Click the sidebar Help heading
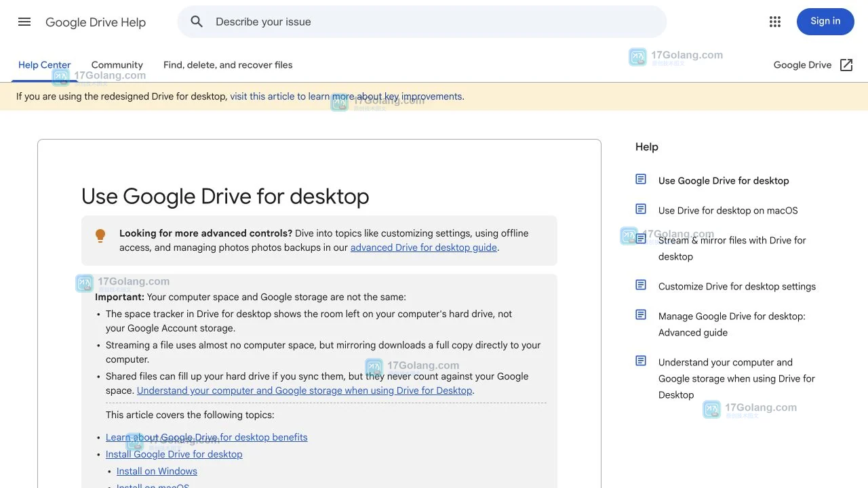This screenshot has height=488, width=868. (647, 146)
